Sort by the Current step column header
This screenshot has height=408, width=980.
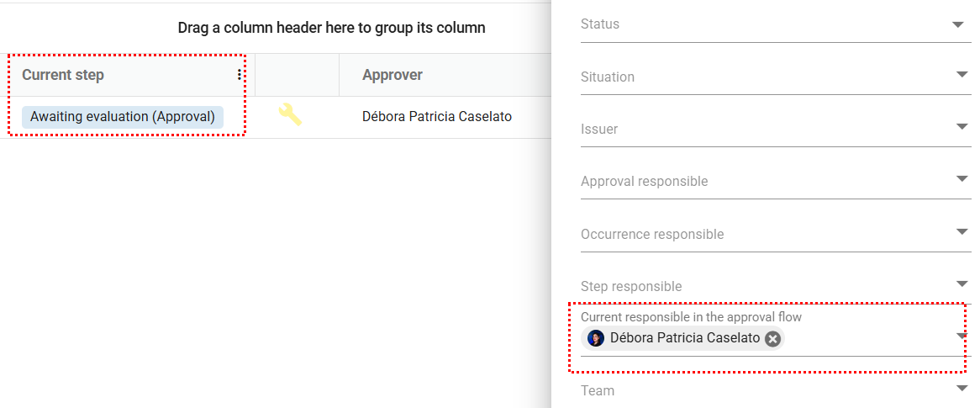(x=63, y=75)
